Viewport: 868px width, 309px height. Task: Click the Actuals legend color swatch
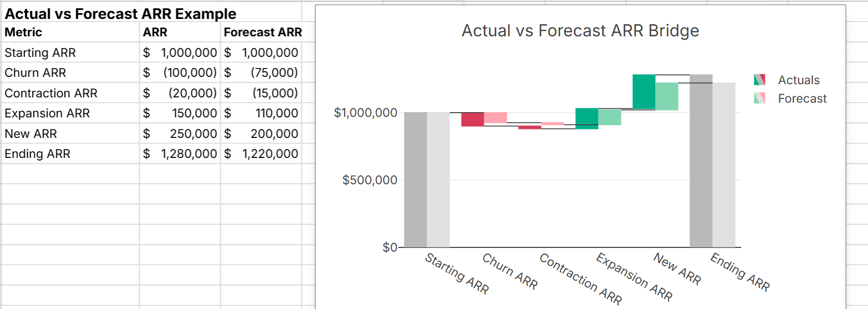759,80
